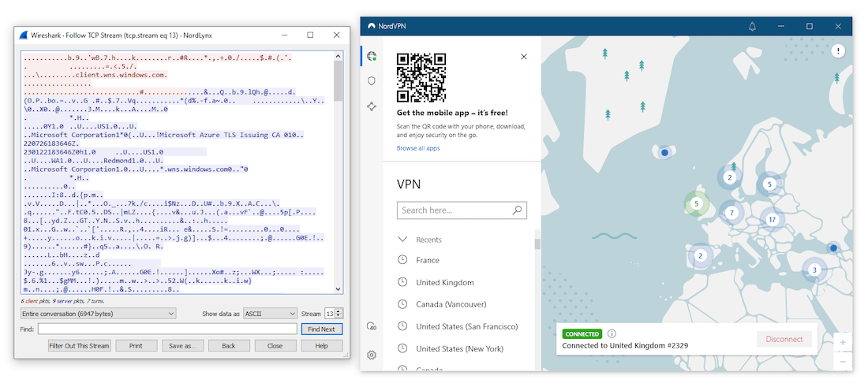The image size is (868, 387).
Task: Click the Wireshark shark fin title icon
Action: (x=24, y=35)
